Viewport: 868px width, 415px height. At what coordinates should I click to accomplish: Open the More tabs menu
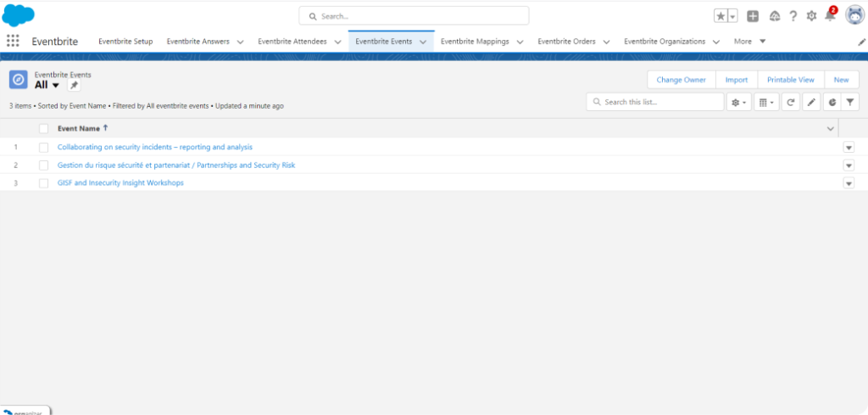(x=749, y=42)
